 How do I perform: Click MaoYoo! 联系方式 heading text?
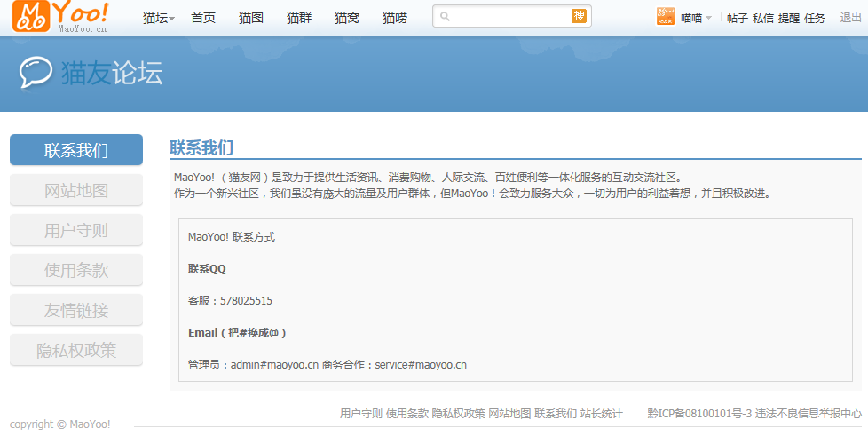(x=232, y=237)
